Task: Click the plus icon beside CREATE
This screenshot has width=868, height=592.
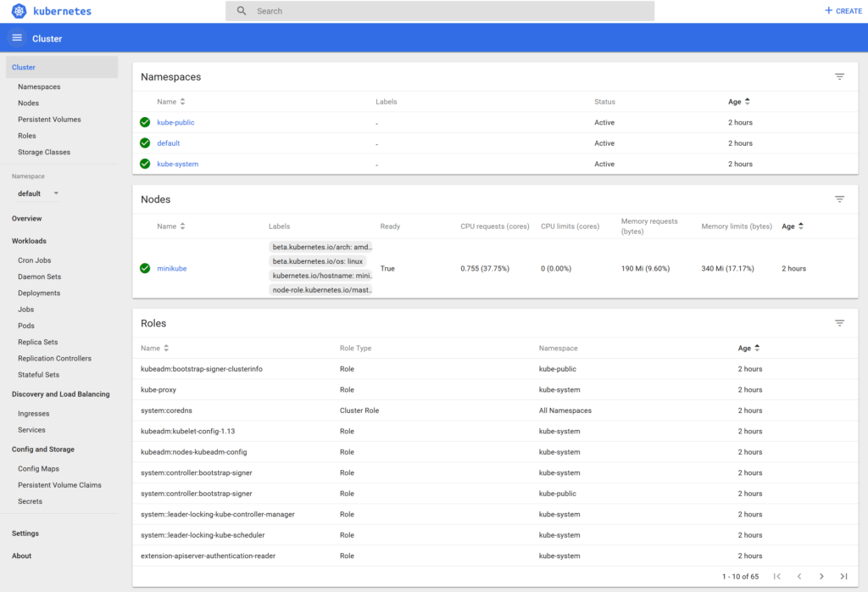Action: tap(828, 10)
